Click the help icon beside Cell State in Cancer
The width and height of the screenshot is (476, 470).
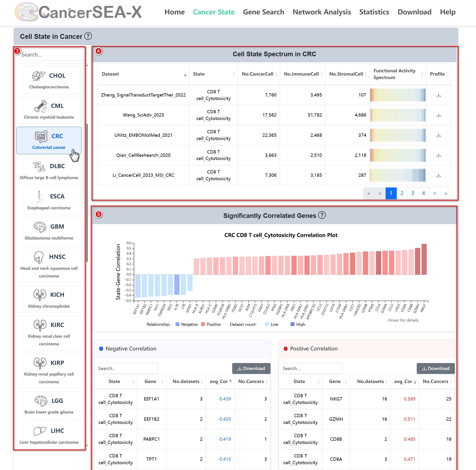tap(88, 36)
